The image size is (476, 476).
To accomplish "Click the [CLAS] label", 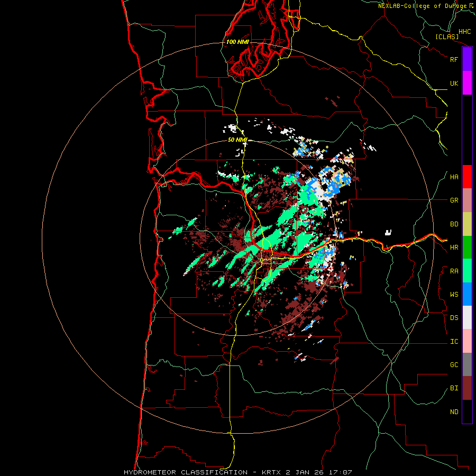I will tap(447, 36).
